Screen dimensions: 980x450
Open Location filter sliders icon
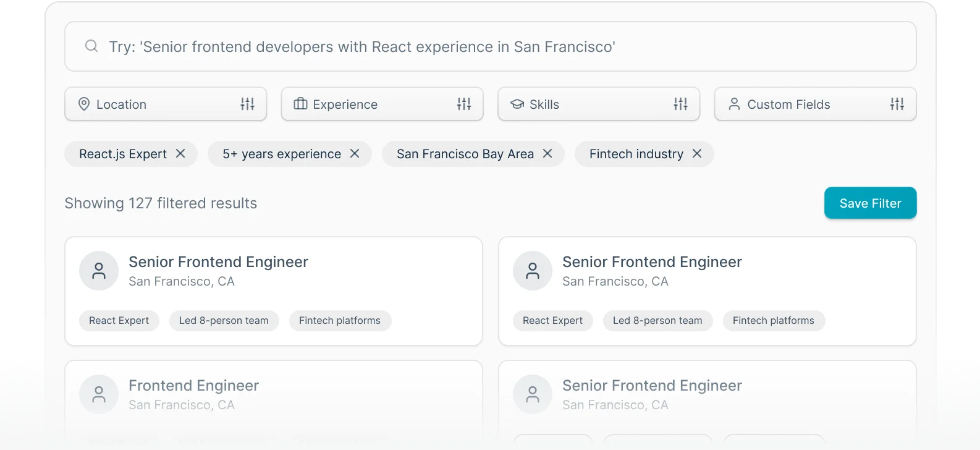click(x=247, y=104)
